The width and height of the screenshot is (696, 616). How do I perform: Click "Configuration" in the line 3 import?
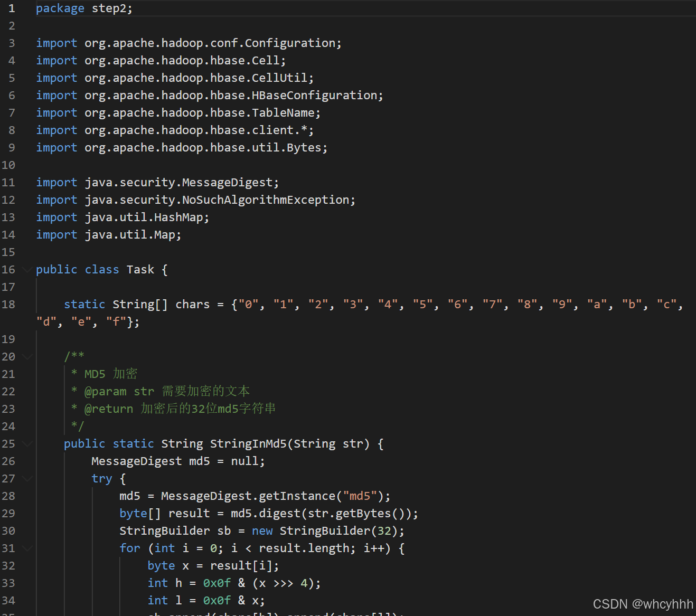coord(290,43)
